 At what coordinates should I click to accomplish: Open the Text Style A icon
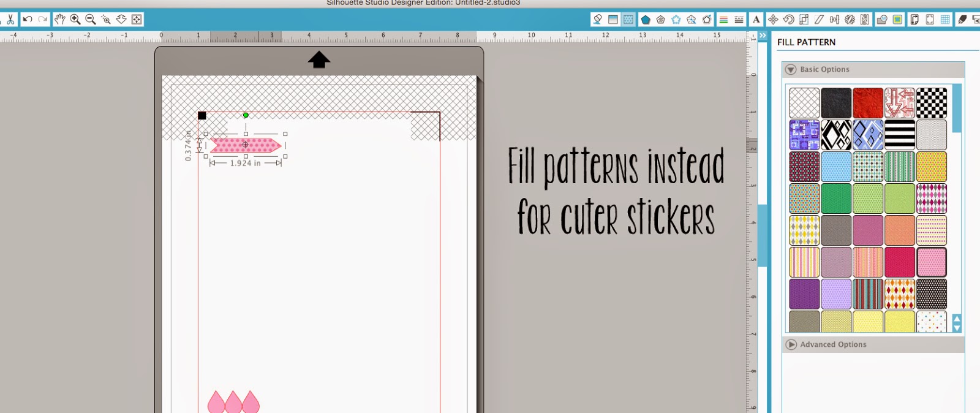pyautogui.click(x=756, y=20)
